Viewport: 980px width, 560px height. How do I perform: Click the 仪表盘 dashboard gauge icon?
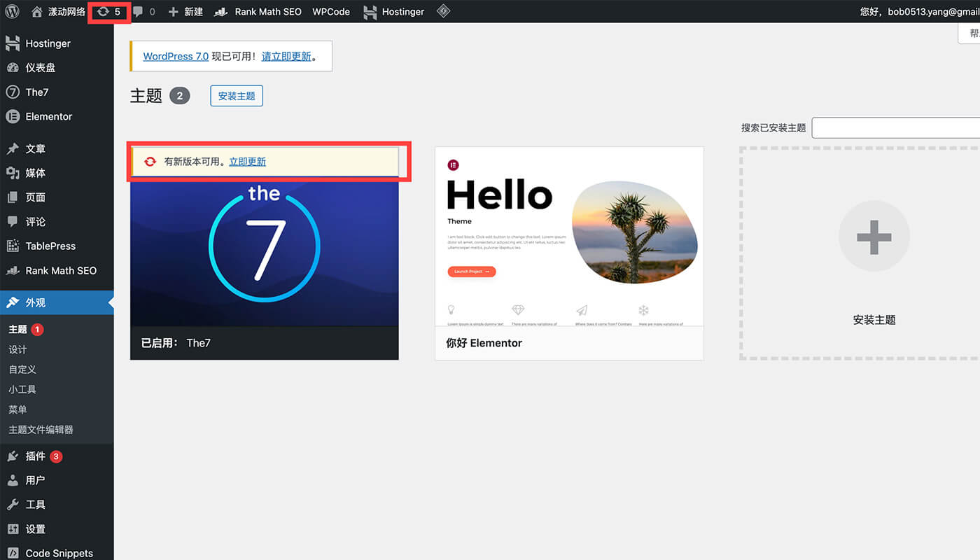click(13, 68)
